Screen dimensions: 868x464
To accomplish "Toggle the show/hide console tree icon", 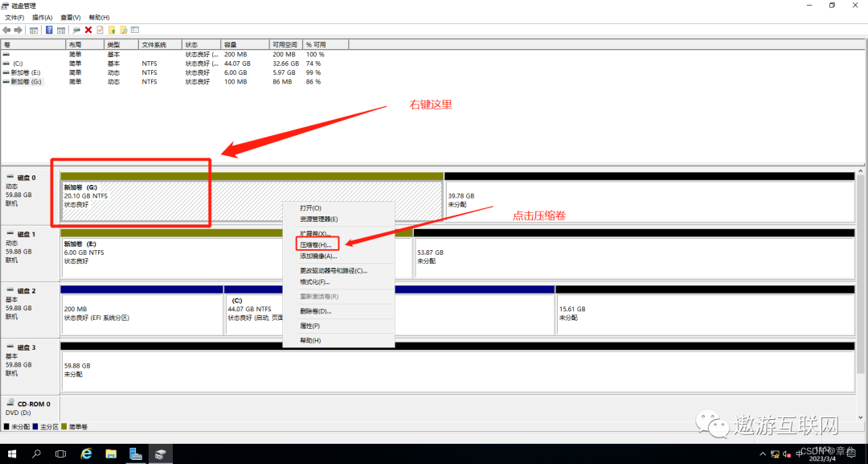I will (34, 30).
